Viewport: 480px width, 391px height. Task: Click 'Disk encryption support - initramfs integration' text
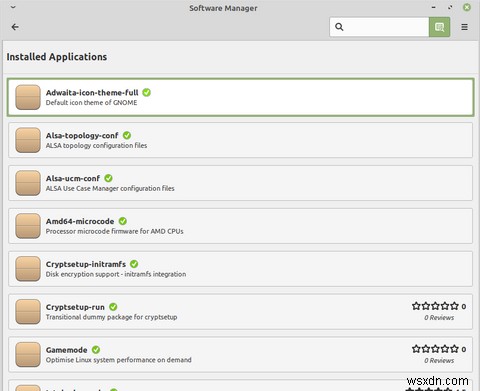(x=116, y=274)
